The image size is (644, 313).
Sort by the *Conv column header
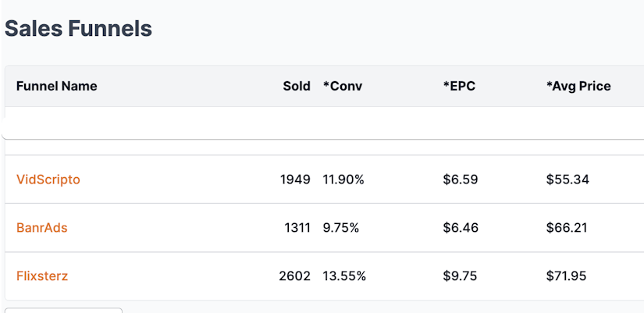click(343, 86)
